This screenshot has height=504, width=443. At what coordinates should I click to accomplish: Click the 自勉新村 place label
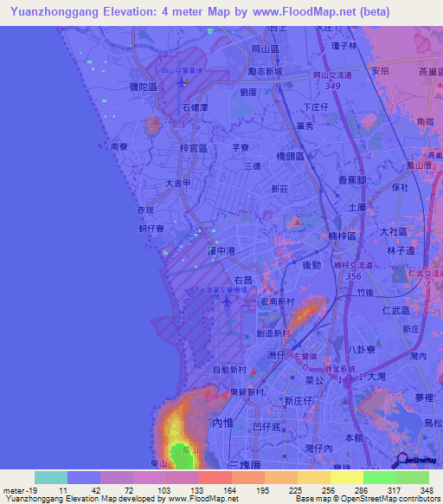[x=229, y=370]
